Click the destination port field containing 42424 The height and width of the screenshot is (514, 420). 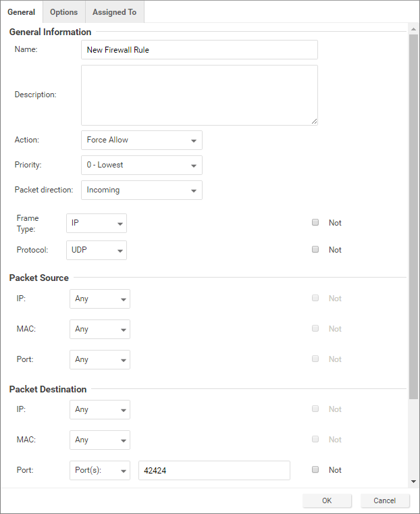click(x=214, y=471)
